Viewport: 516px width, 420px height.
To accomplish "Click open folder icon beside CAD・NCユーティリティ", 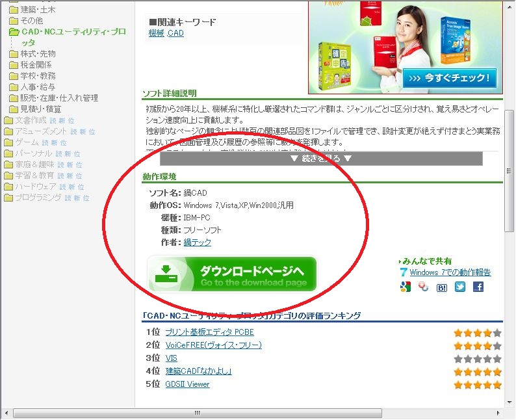I will pyautogui.click(x=14, y=32).
